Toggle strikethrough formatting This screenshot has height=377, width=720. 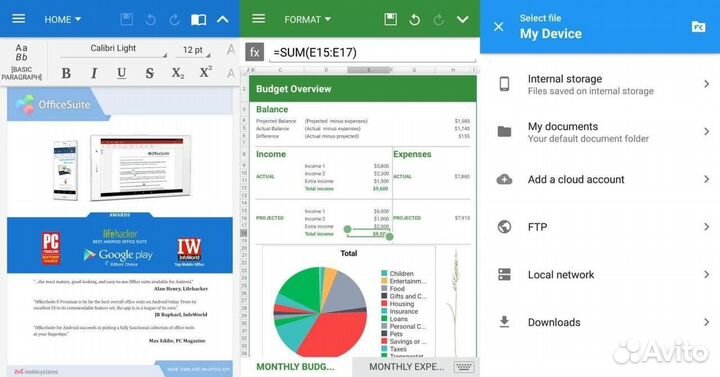point(149,73)
